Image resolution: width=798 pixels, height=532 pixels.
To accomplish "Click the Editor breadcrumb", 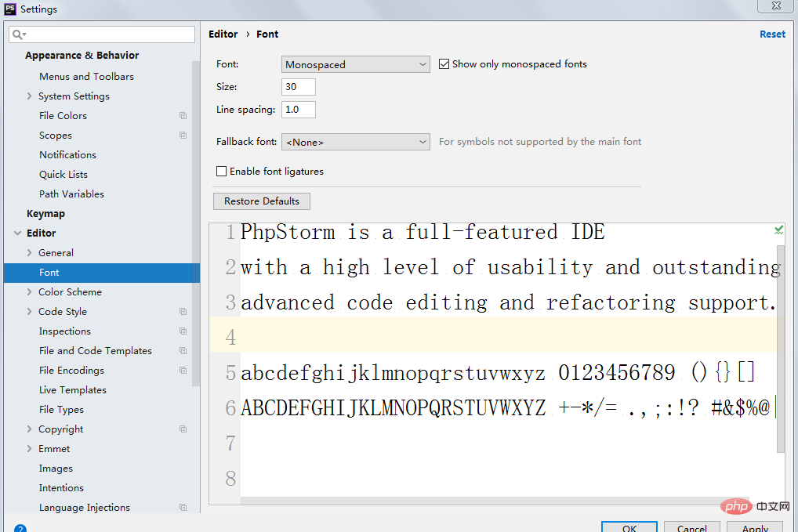I will pyautogui.click(x=223, y=34).
